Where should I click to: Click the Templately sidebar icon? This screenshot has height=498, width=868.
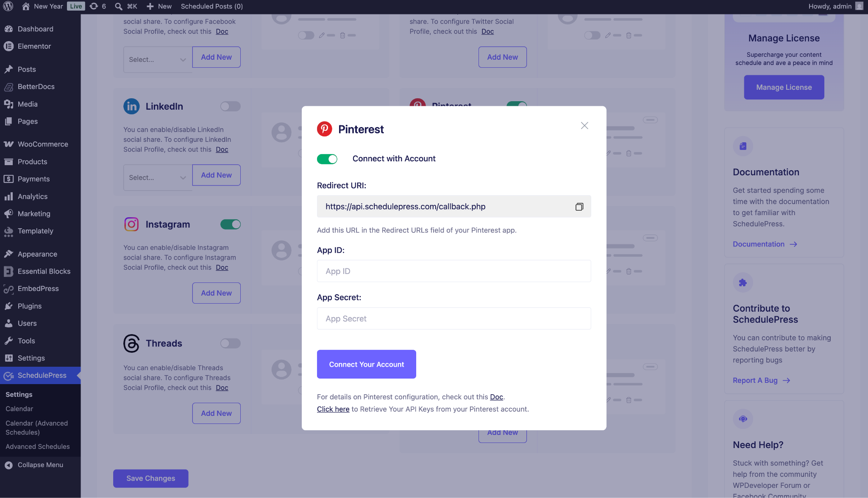[8, 231]
